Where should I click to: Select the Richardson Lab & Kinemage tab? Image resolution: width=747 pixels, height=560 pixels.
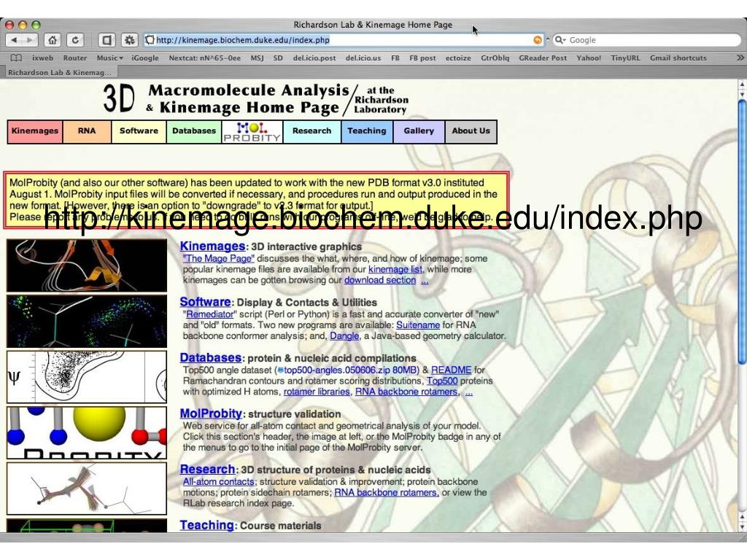(60, 72)
